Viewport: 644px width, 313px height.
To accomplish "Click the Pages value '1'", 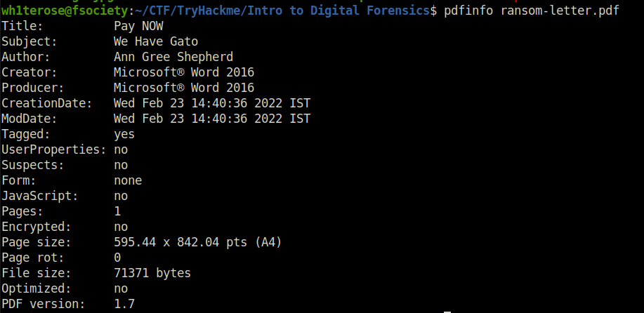I will point(117,212).
